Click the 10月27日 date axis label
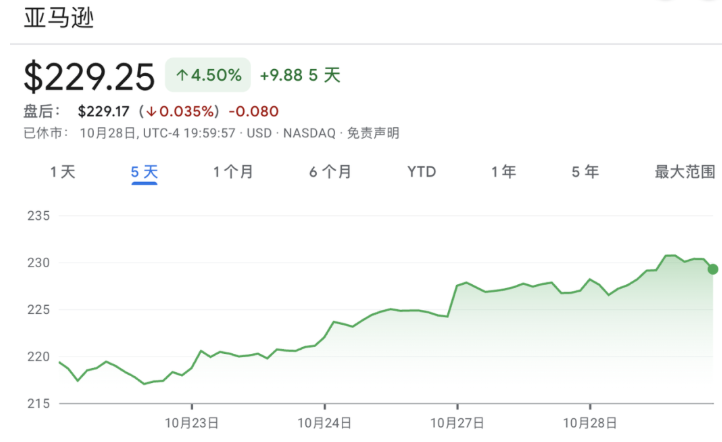Image resolution: width=722 pixels, height=442 pixels. point(457,423)
